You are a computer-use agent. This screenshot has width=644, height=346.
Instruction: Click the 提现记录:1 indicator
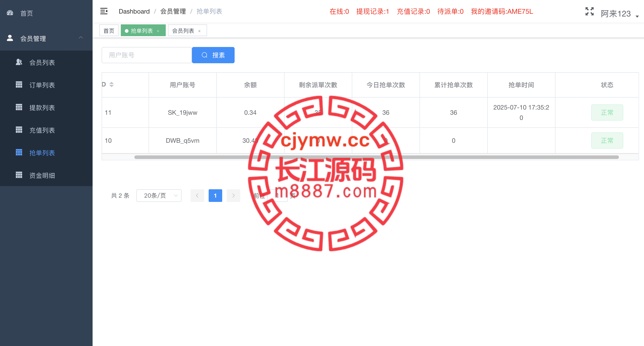373,11
